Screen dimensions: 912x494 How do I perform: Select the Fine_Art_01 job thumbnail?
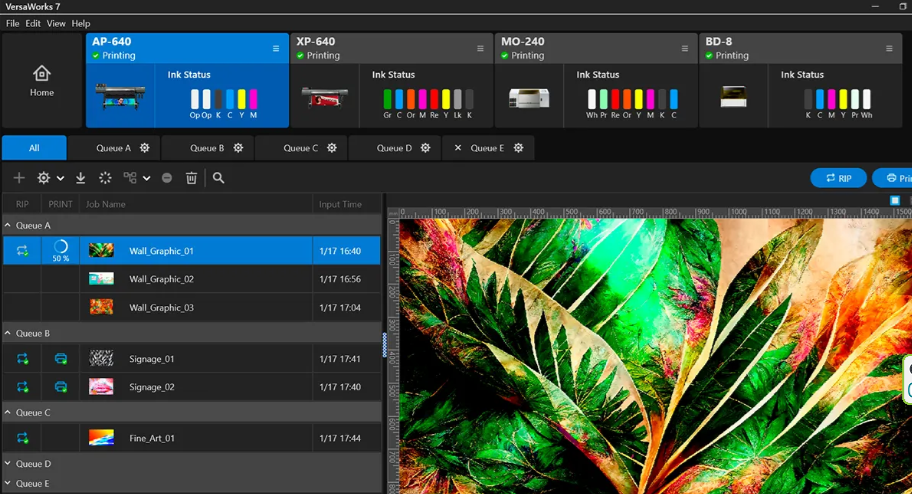[101, 438]
